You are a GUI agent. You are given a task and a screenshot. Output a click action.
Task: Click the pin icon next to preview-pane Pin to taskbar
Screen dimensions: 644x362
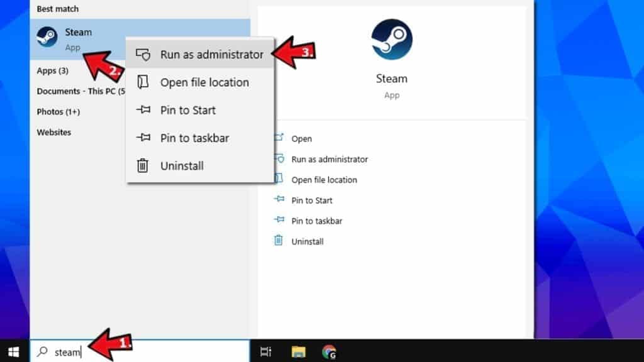[279, 219]
